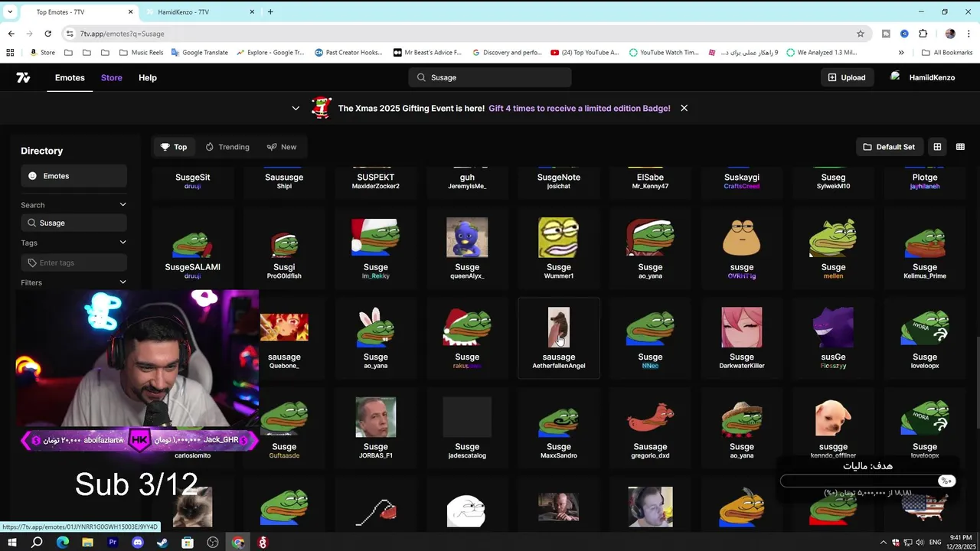The width and height of the screenshot is (980, 551).
Task: Open the Store navigation tab
Action: pyautogui.click(x=112, y=77)
